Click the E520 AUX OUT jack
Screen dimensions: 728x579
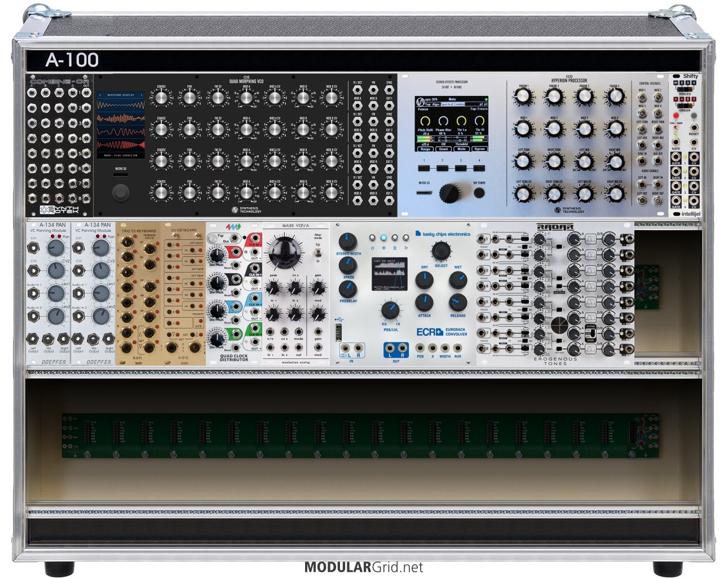(658, 160)
